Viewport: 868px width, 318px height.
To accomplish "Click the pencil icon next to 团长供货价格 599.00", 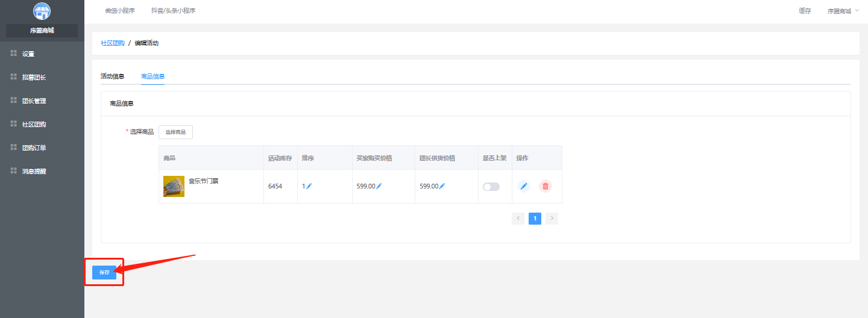I will point(442,186).
